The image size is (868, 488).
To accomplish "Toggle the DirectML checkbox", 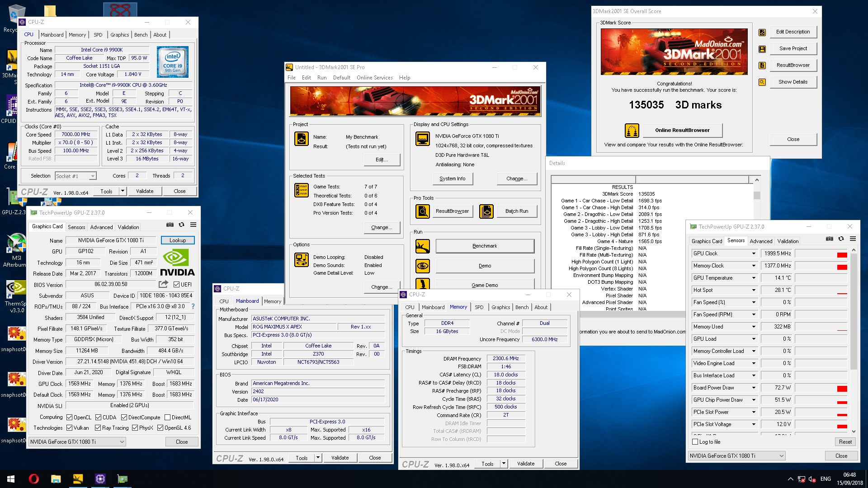I will click(167, 418).
